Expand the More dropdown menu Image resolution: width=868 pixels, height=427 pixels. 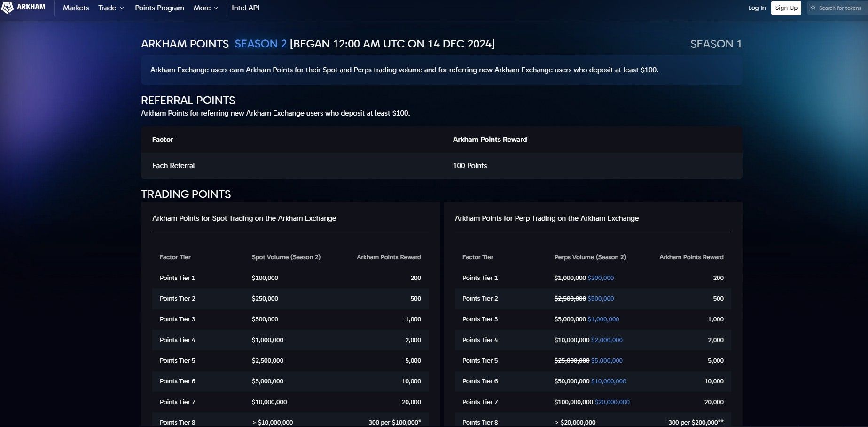coord(206,8)
